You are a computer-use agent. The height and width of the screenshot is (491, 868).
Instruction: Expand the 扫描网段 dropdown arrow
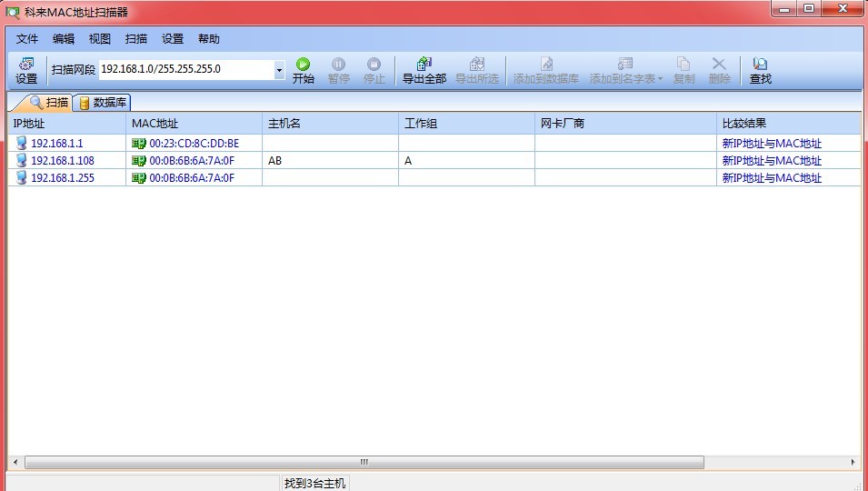tap(279, 70)
